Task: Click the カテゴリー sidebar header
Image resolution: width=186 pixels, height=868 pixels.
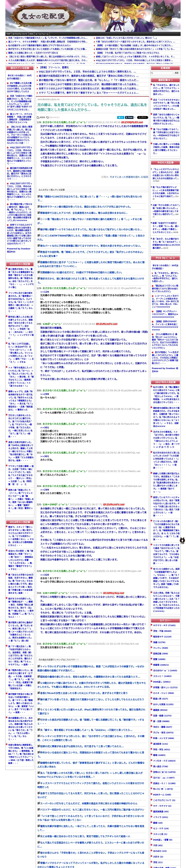Action: (165, 620)
